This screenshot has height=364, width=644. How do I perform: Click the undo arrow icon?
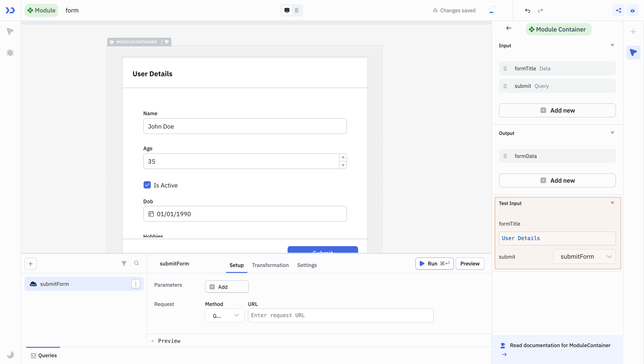click(x=527, y=11)
